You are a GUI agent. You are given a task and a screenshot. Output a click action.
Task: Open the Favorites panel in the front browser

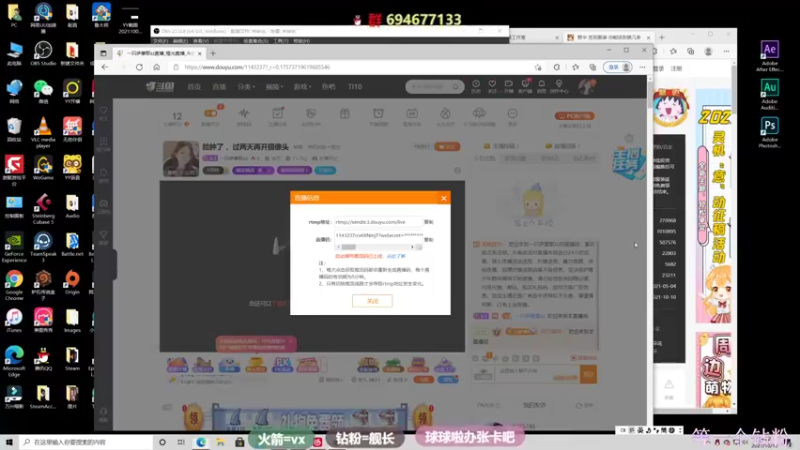575,67
